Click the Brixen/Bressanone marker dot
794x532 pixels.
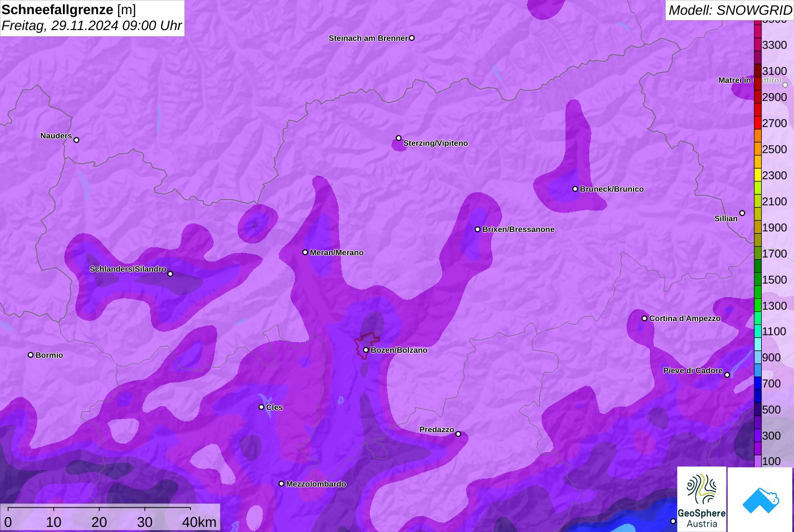(478, 229)
